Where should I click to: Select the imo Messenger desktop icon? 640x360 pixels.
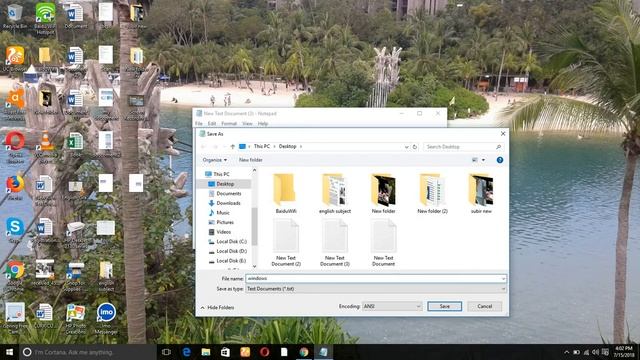click(106, 318)
